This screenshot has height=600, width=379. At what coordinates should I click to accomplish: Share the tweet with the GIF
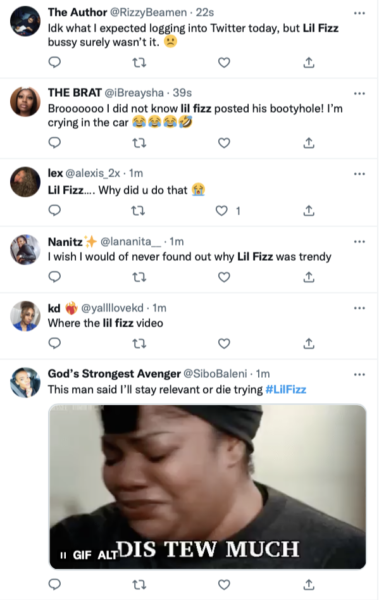[x=309, y=584]
